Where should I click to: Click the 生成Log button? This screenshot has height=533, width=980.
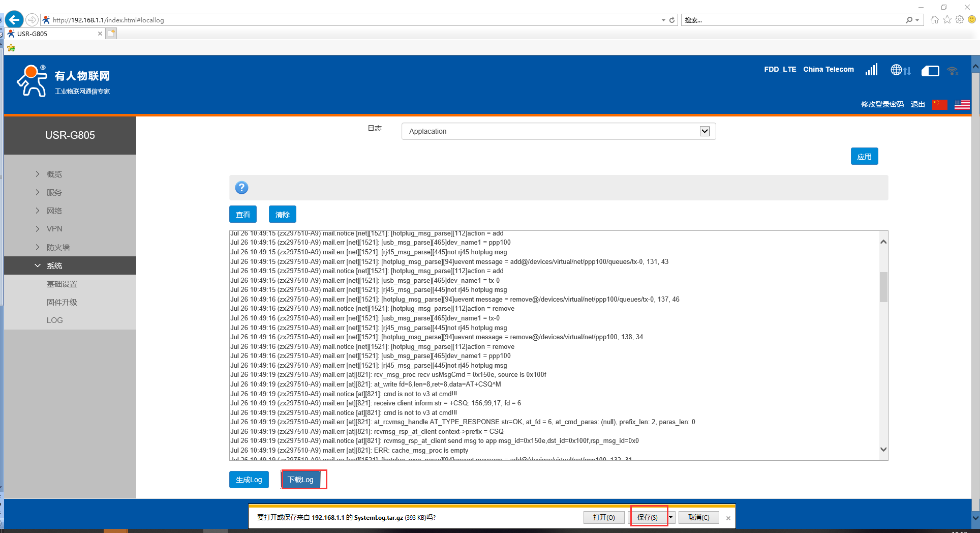click(249, 480)
